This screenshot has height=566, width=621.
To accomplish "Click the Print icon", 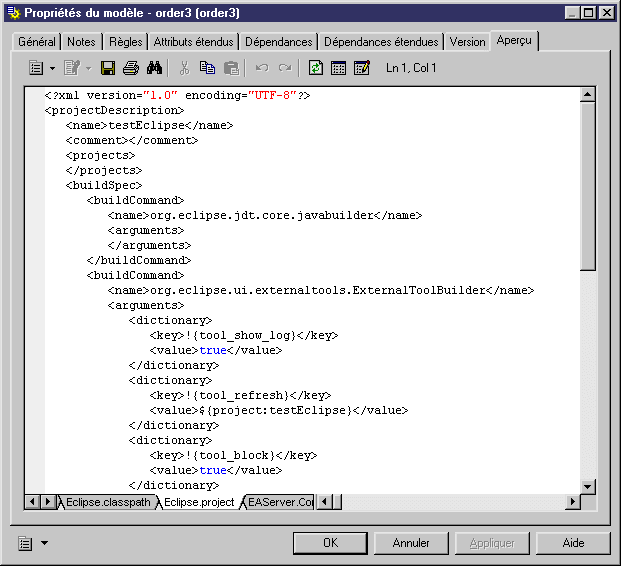I will (130, 68).
